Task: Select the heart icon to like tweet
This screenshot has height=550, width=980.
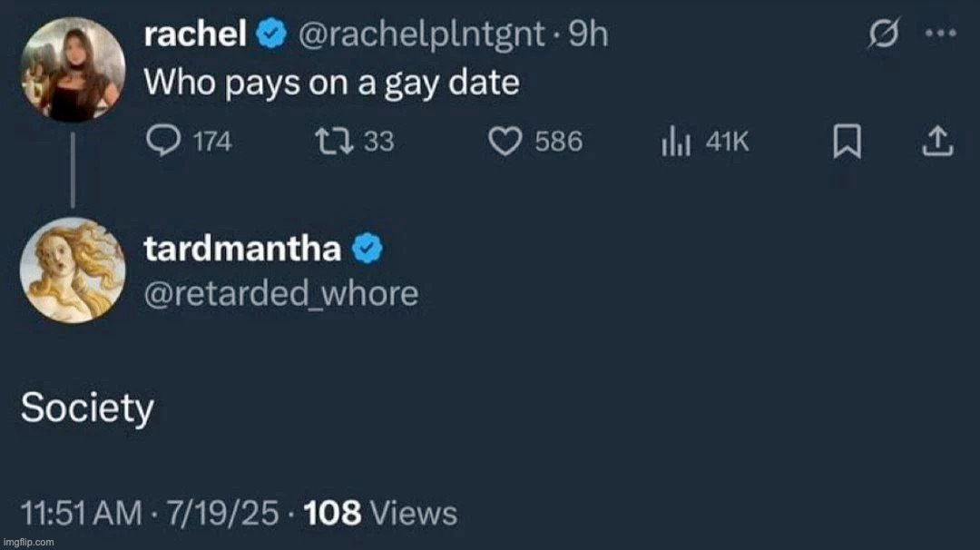Action: coord(506,141)
